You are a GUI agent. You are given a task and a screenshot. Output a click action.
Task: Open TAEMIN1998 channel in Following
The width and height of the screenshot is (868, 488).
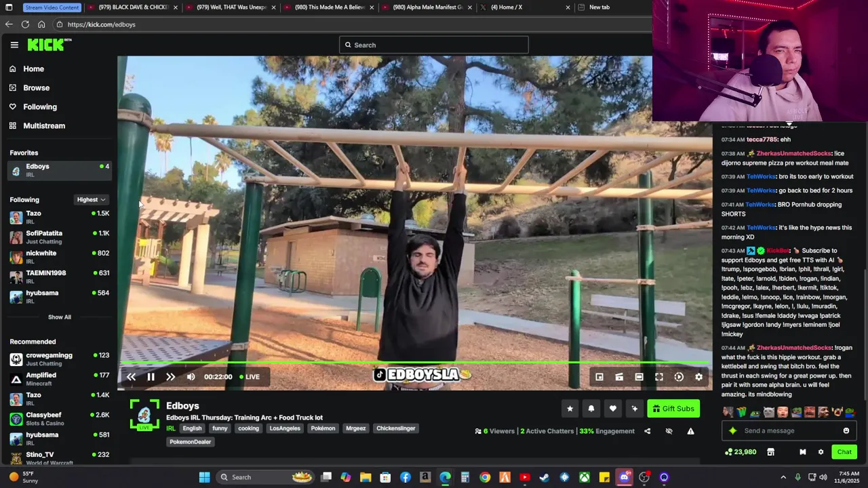coord(59,277)
